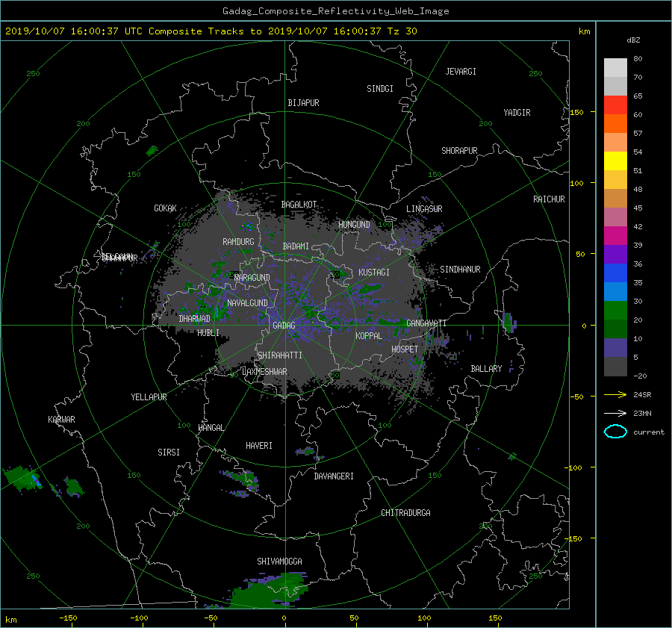The height and width of the screenshot is (628, 672).
Task: Click the BALLARY city label
Action: pos(486,369)
